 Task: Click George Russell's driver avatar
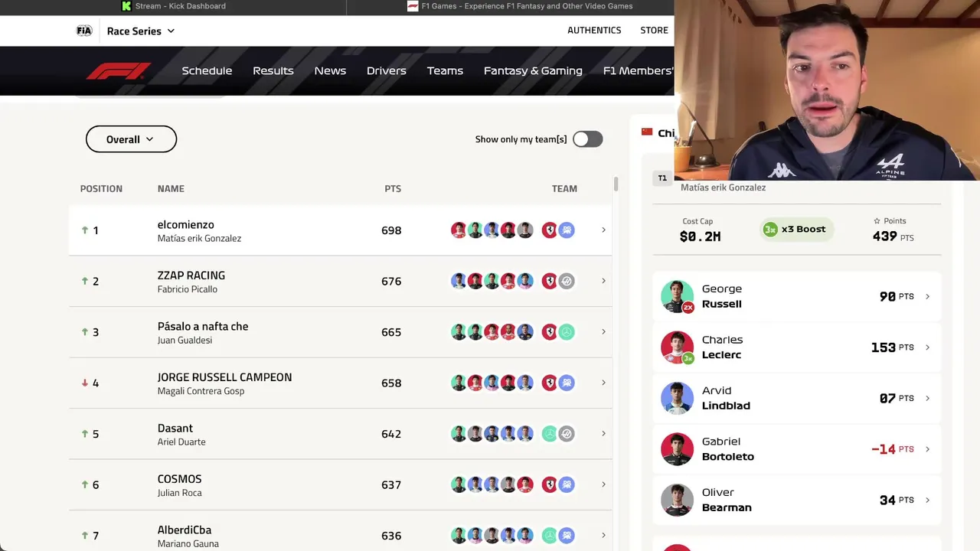click(677, 296)
